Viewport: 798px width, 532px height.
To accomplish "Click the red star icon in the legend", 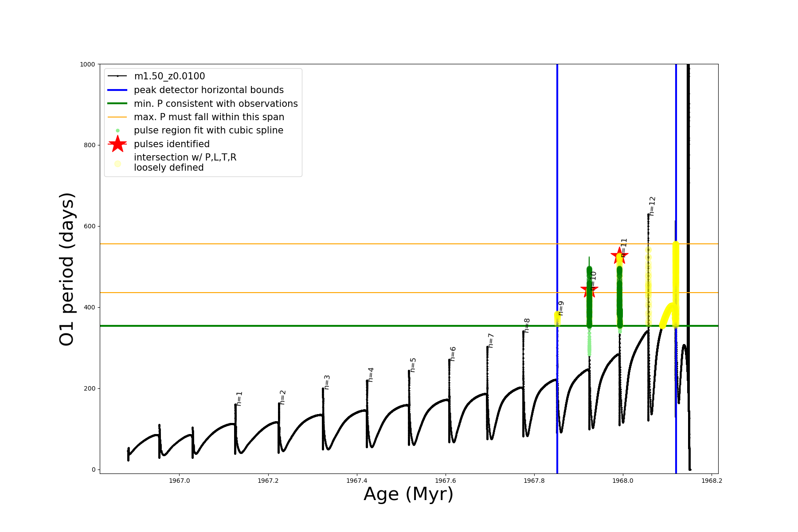I will pyautogui.click(x=117, y=144).
